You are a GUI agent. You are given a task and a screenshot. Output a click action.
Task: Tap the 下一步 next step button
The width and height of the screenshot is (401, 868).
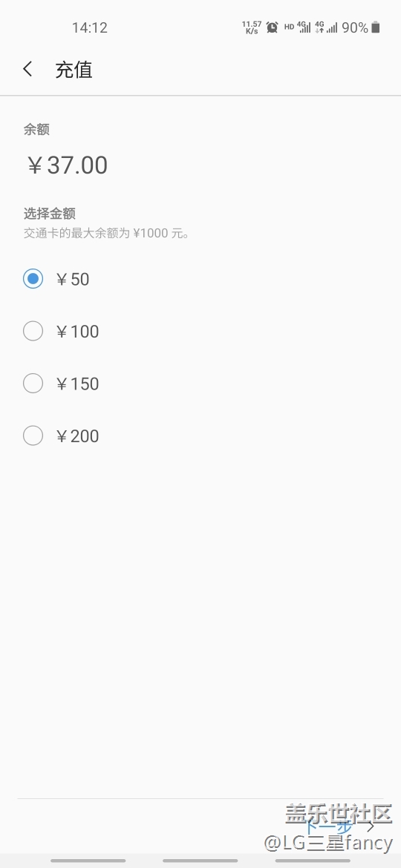point(329,828)
